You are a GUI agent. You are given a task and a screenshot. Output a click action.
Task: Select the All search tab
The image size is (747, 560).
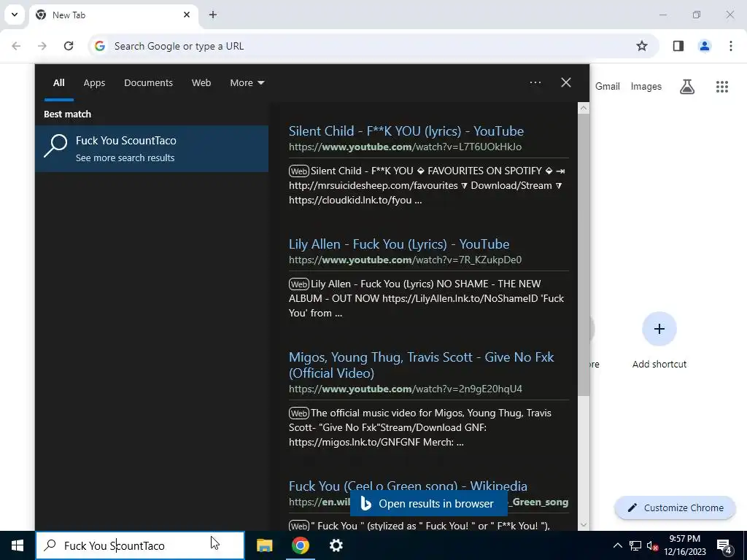click(x=59, y=83)
